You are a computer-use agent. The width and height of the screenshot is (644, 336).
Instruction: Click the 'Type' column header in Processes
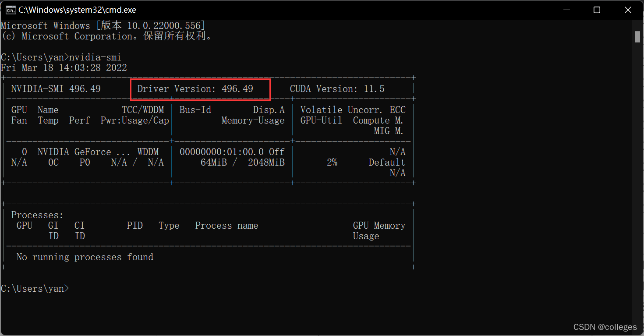click(x=169, y=226)
